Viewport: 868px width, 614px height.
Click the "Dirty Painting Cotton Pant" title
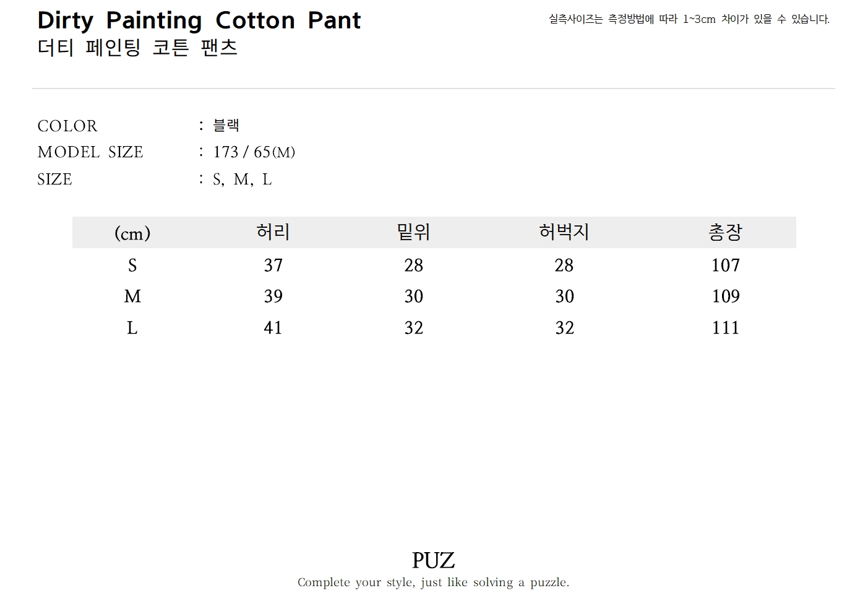coord(199,20)
